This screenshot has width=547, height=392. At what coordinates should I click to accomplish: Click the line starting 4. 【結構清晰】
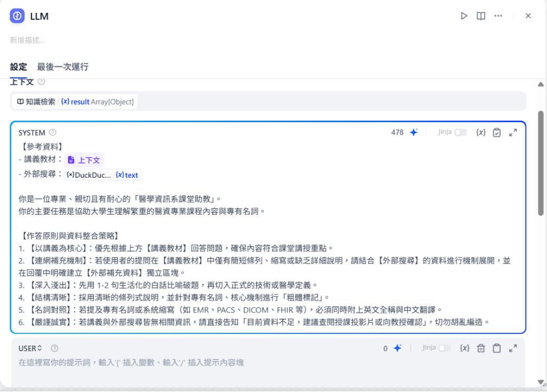click(x=174, y=297)
